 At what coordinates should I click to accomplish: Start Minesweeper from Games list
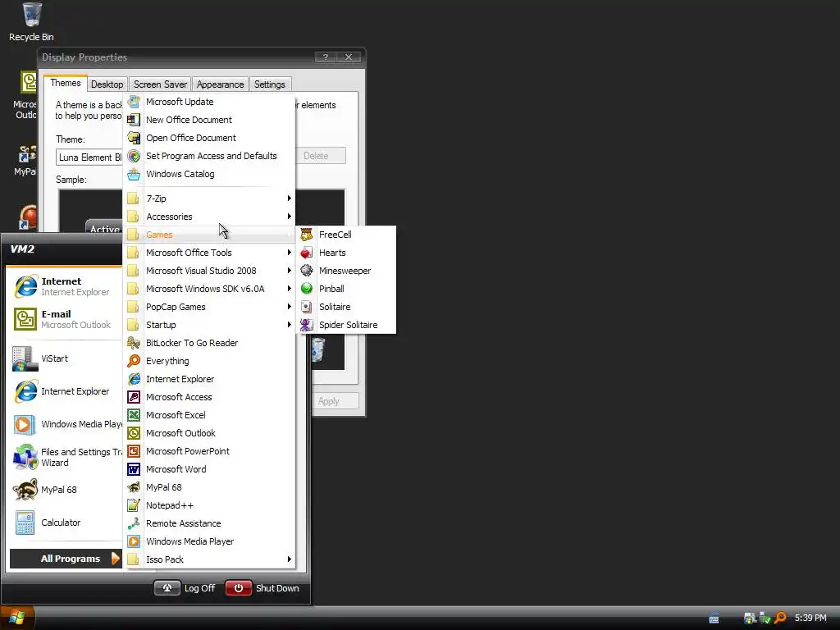click(345, 271)
